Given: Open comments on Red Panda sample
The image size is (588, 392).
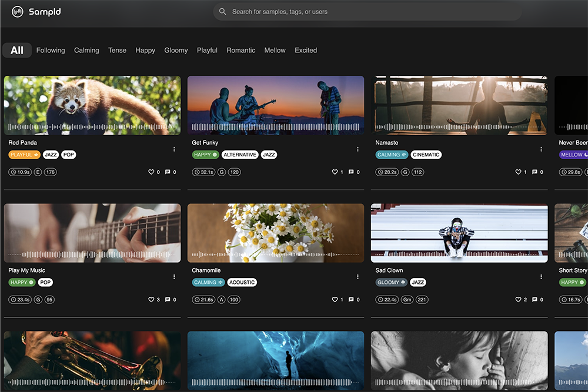Looking at the screenshot, I should pyautogui.click(x=168, y=172).
